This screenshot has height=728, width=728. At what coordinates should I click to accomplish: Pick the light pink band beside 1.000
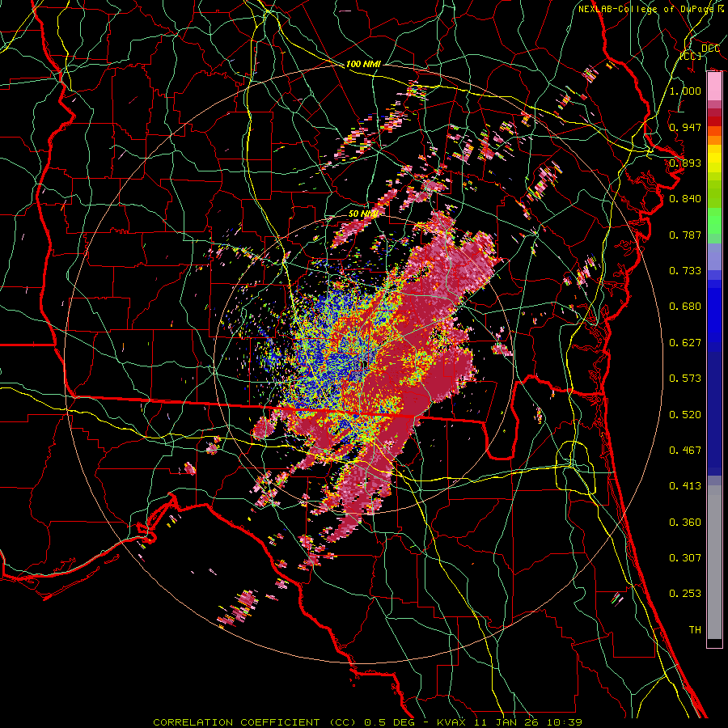point(714,87)
